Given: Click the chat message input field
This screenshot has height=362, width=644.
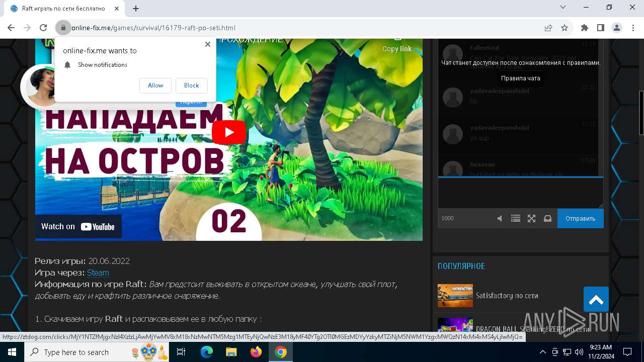Looking at the screenshot, I should (520, 193).
